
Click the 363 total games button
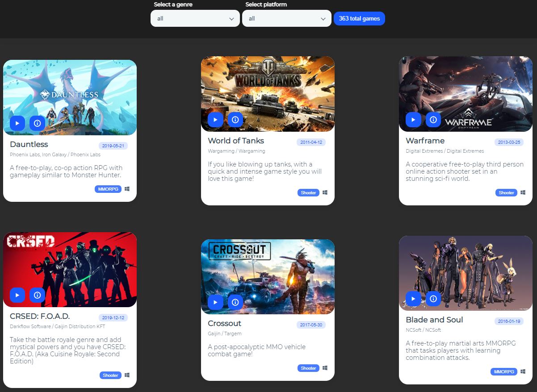coord(359,18)
